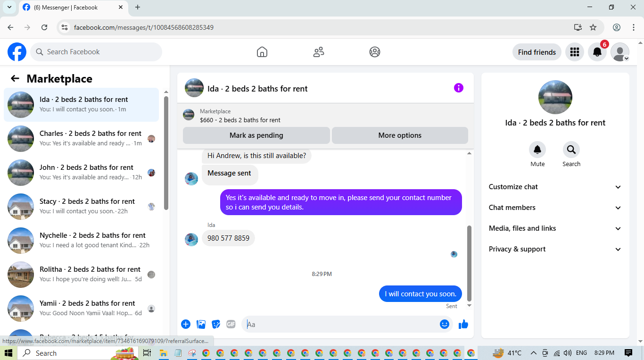Viewport: 644px width, 360px height.
Task: Open the $660 listing link
Action: click(x=240, y=120)
